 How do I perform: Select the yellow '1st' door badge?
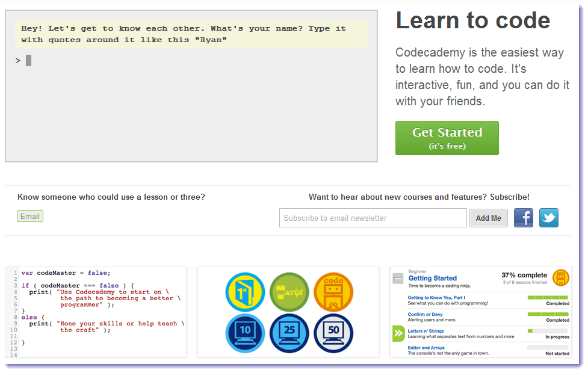245,292
